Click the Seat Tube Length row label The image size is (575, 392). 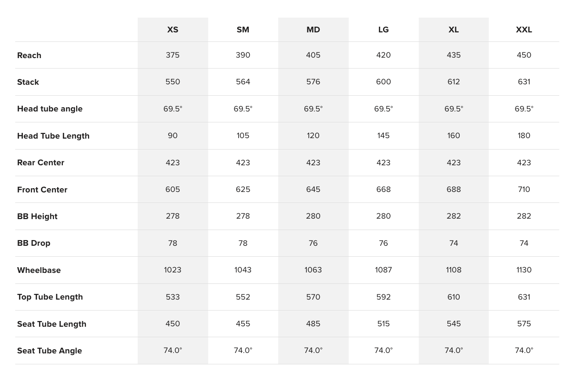tap(52, 324)
